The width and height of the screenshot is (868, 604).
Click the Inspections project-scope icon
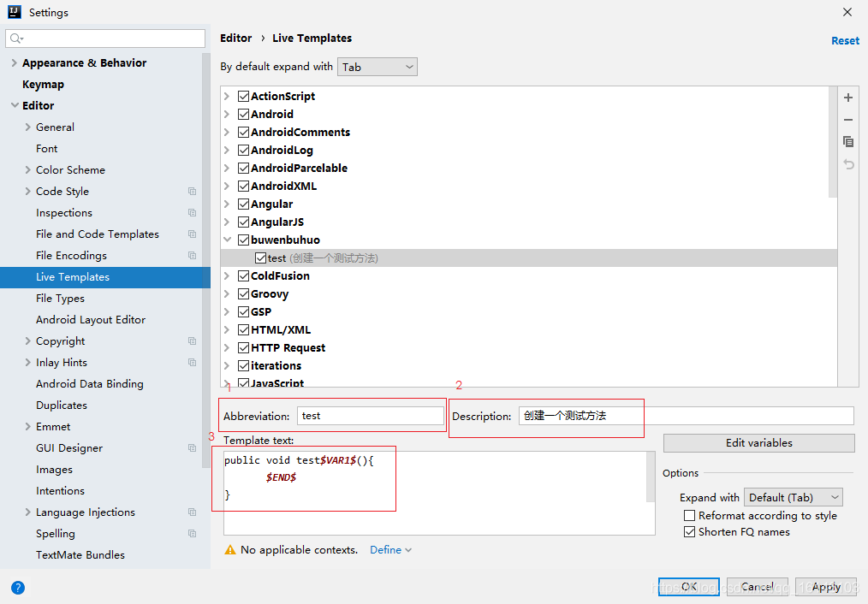[x=192, y=212]
